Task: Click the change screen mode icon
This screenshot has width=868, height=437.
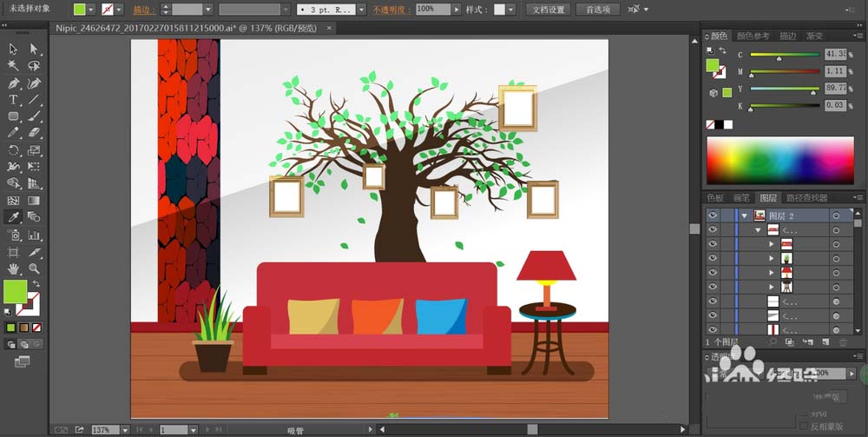Action: pyautogui.click(x=23, y=361)
